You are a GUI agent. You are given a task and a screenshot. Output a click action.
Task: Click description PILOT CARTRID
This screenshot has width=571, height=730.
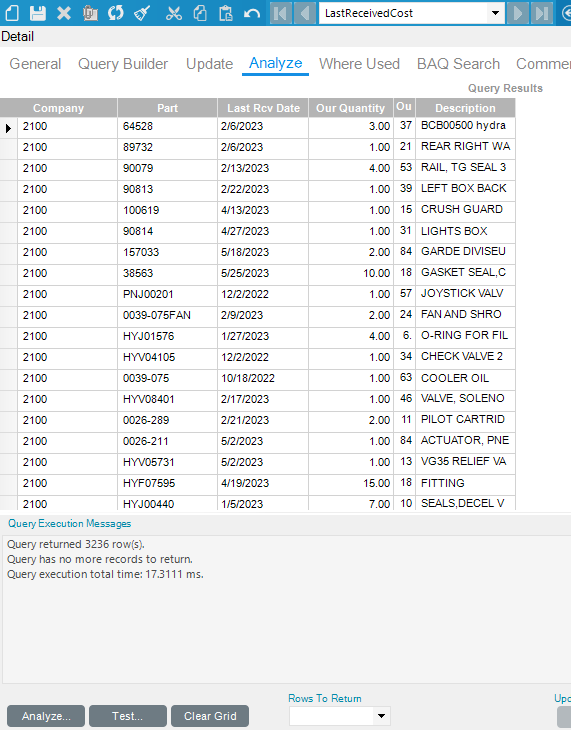coord(465,419)
